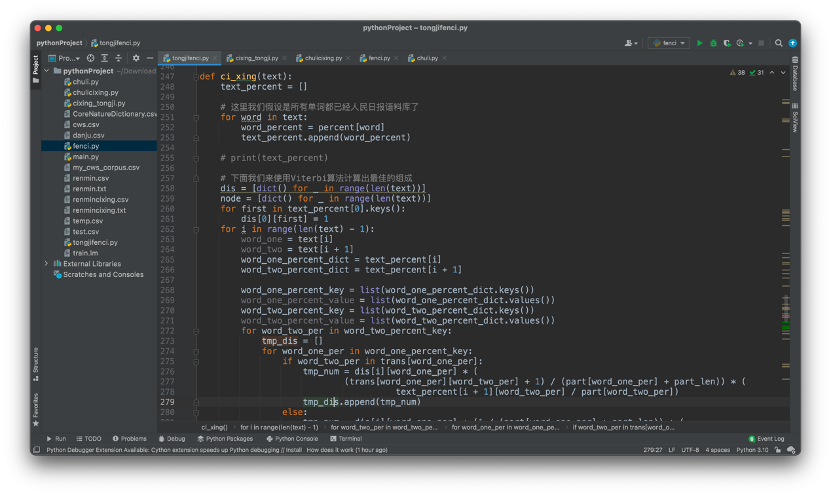Open the Project view selector dropdown
Screen dimensions: 832x496
click(x=64, y=58)
